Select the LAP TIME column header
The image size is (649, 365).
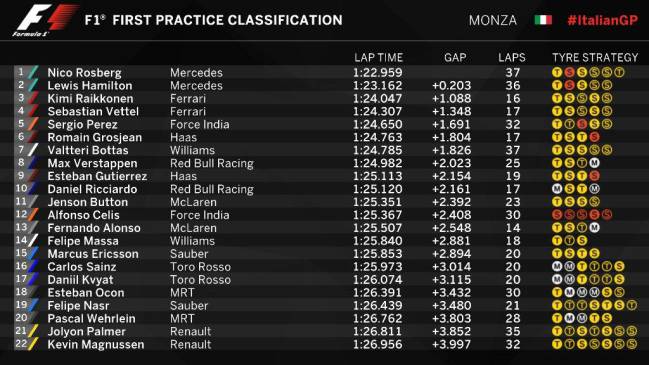pos(378,58)
